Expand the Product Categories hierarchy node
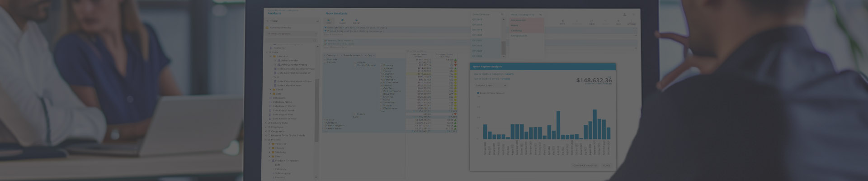Viewport: 868px width, 181px height. point(270,161)
